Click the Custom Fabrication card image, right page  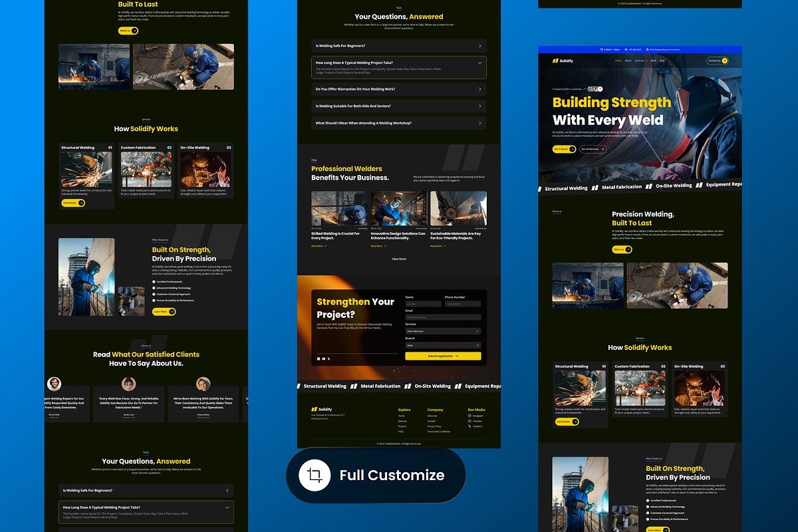(640, 389)
